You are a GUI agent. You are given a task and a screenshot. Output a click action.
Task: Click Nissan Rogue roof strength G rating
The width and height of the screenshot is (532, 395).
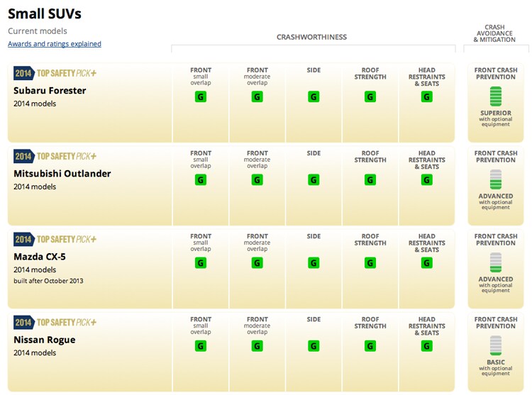[x=370, y=346]
